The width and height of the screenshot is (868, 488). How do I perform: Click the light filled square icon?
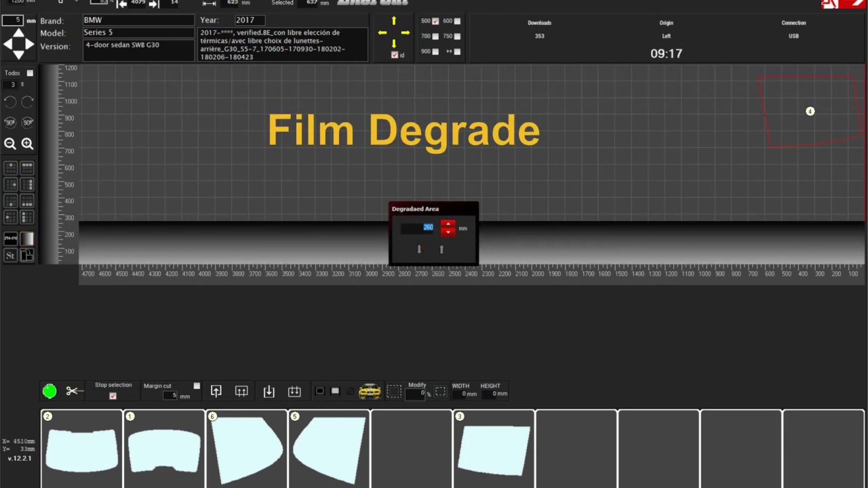335,391
